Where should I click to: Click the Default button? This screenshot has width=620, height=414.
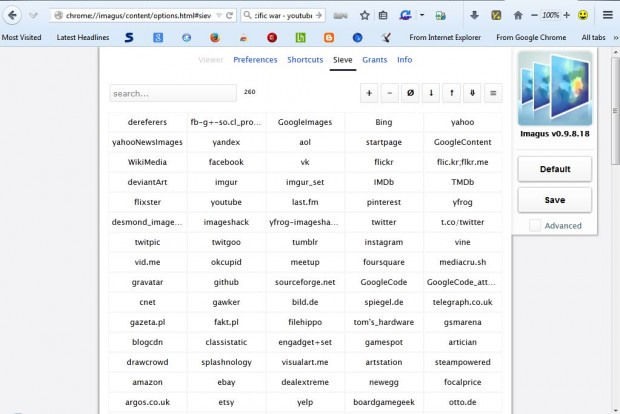click(555, 169)
